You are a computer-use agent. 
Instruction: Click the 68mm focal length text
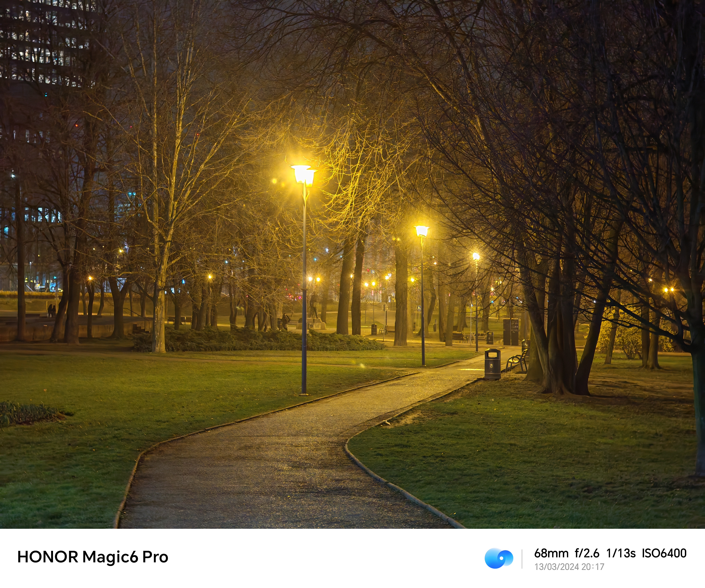click(551, 553)
